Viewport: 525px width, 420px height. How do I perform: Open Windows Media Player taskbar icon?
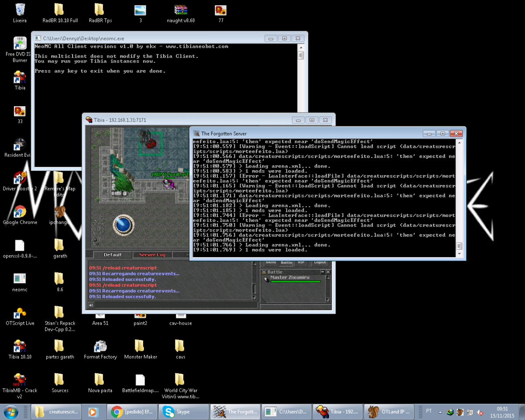[93, 412]
